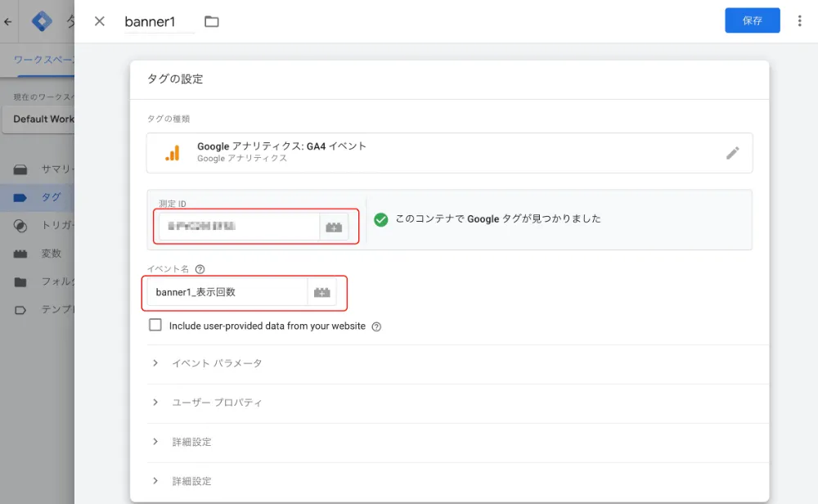Close the banner1 tag editor

pyautogui.click(x=99, y=21)
